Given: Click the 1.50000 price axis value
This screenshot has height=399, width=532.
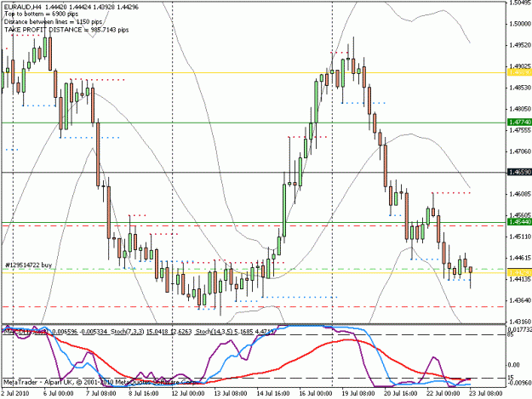Looking at the screenshot, I should (x=520, y=24).
